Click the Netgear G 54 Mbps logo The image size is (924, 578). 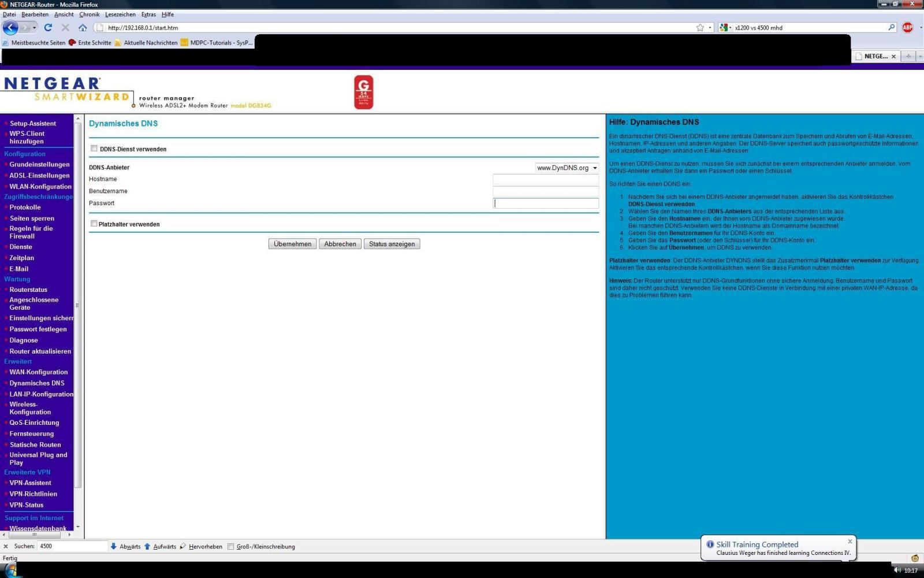(364, 92)
